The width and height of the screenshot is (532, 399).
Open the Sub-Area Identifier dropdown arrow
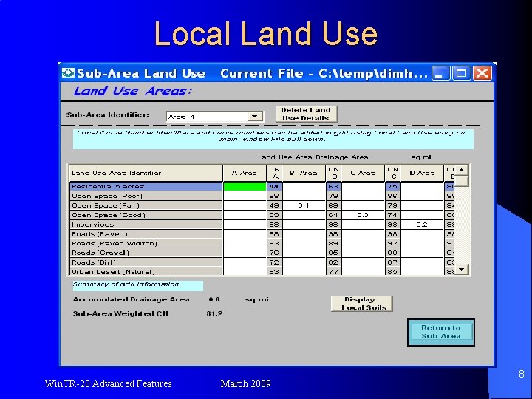pyautogui.click(x=255, y=117)
